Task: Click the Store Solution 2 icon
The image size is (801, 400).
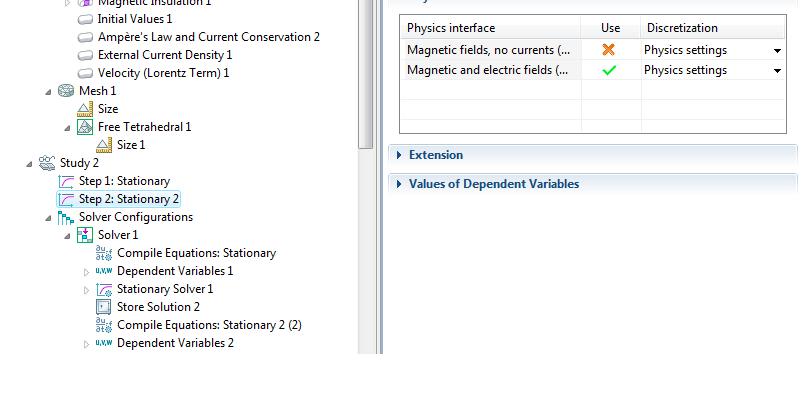Action: pos(104,307)
